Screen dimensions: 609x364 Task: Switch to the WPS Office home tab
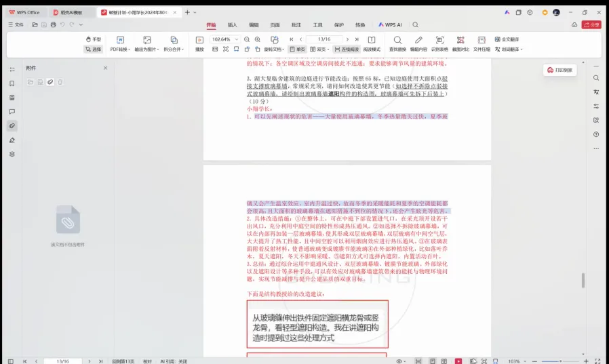pyautogui.click(x=25, y=12)
